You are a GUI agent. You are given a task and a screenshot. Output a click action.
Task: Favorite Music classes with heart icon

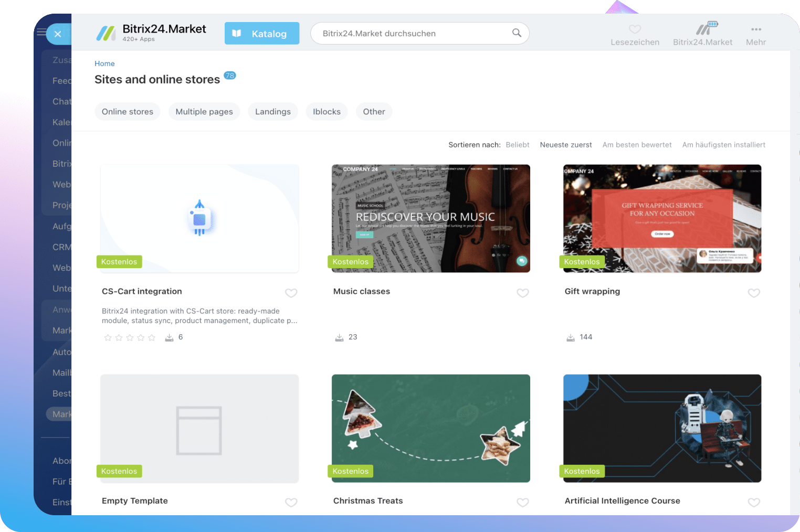pos(523,293)
